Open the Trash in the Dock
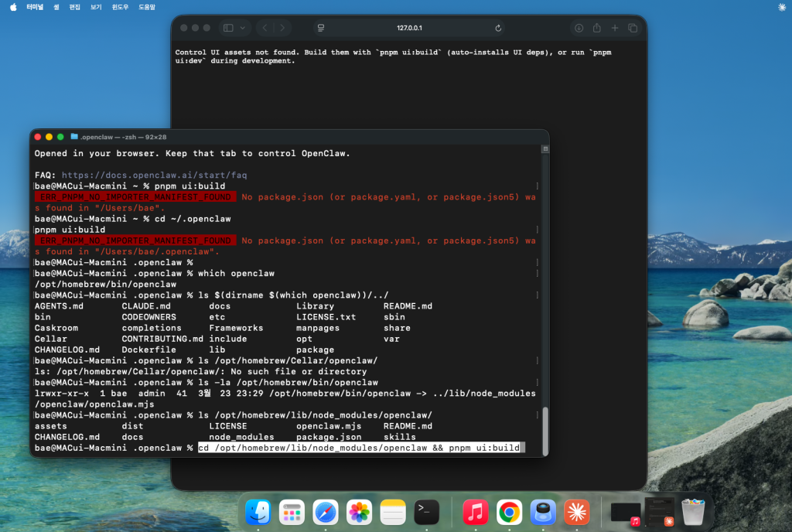Screen dimensions: 792x532 pyautogui.click(x=692, y=512)
